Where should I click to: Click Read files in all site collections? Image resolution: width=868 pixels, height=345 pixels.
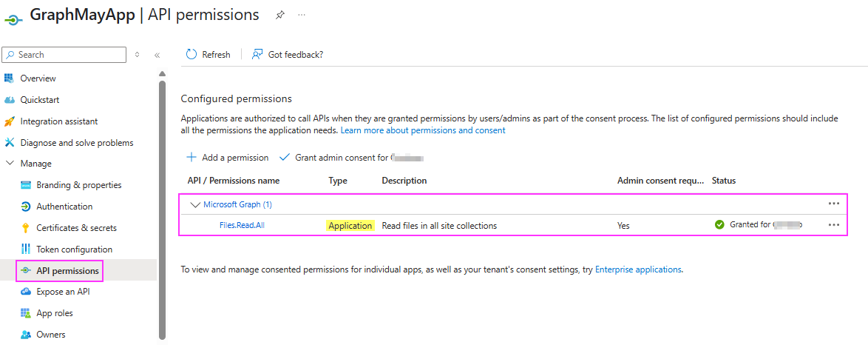coord(439,226)
